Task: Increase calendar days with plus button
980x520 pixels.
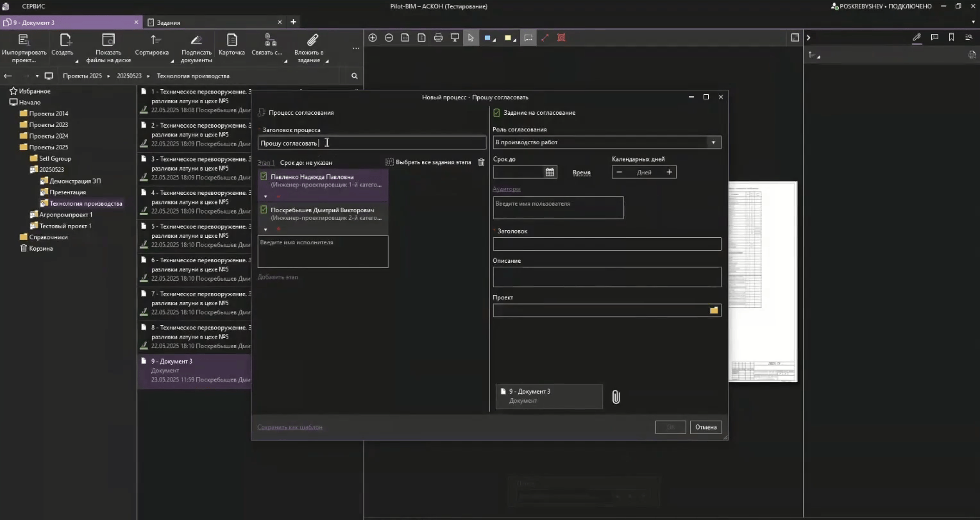Action: (x=669, y=172)
